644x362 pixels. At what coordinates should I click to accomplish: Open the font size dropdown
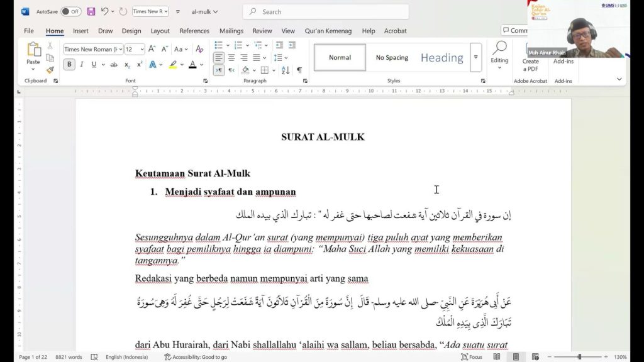[x=143, y=49]
